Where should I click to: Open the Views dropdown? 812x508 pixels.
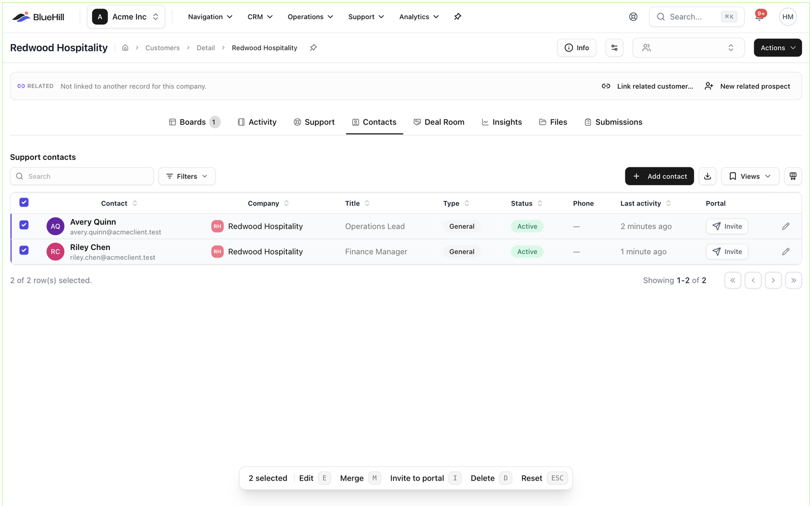(x=750, y=176)
